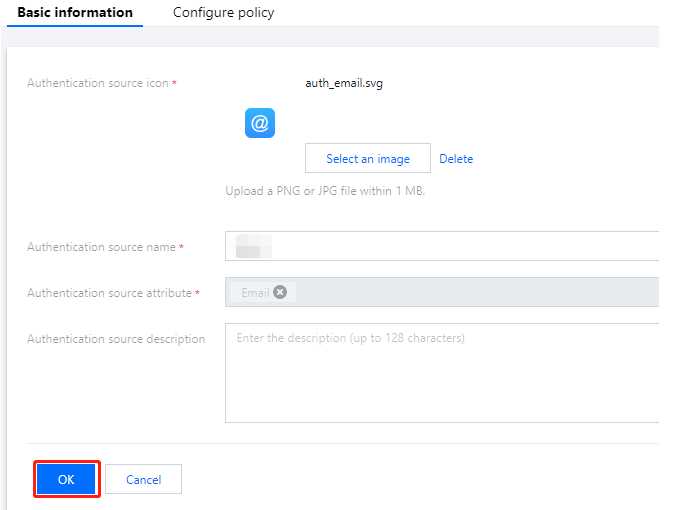Click the Delete link beside image button
The height and width of the screenshot is (510, 680).
click(x=456, y=159)
